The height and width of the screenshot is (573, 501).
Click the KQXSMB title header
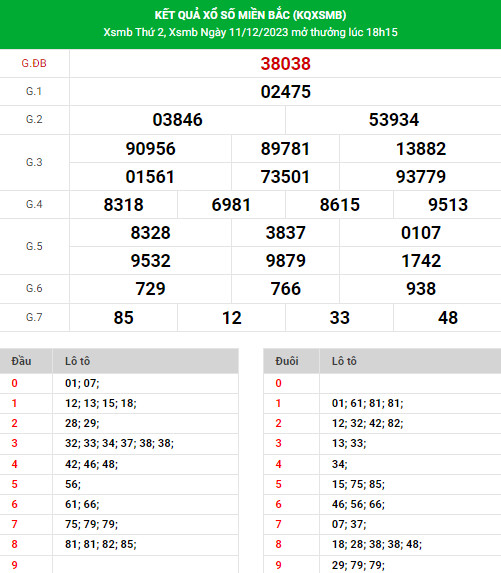pos(250,15)
